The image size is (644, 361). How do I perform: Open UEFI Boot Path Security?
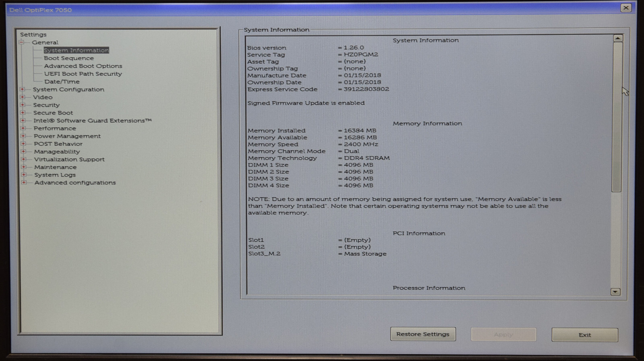pos(83,74)
